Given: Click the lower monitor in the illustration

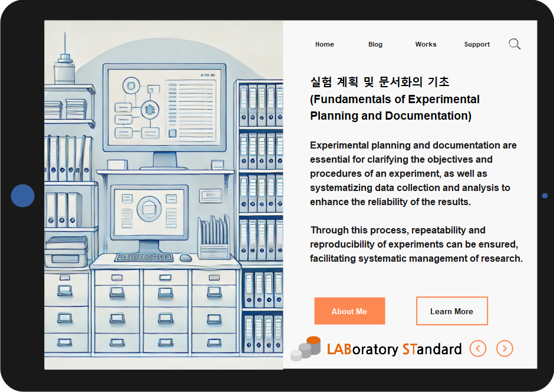Looking at the screenshot, I should (x=149, y=209).
